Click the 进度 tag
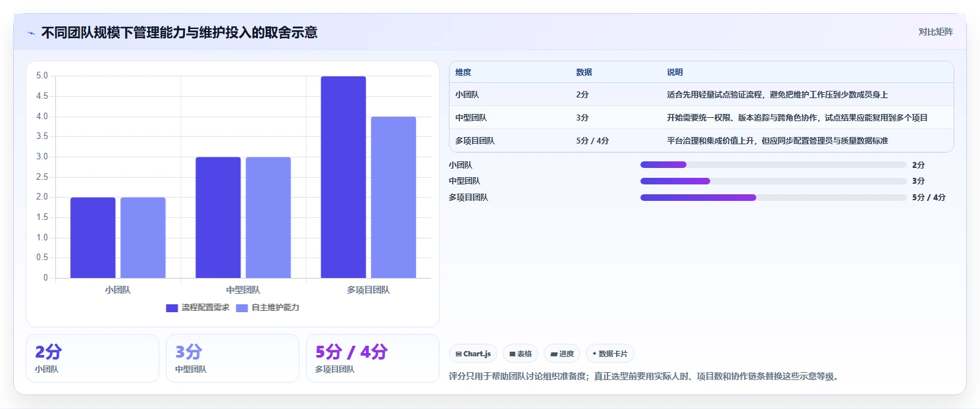Image resolution: width=980 pixels, height=409 pixels. tap(562, 354)
